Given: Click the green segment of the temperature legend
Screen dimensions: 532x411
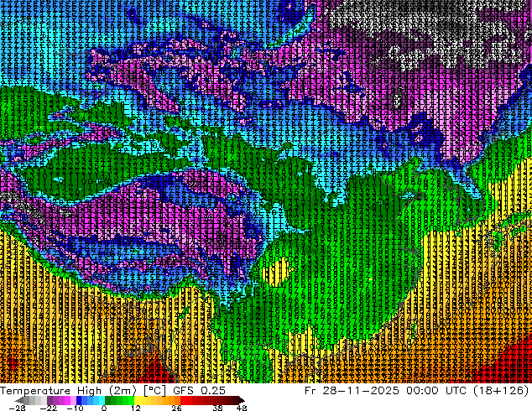Looking at the screenshot, I should [x=120, y=400].
